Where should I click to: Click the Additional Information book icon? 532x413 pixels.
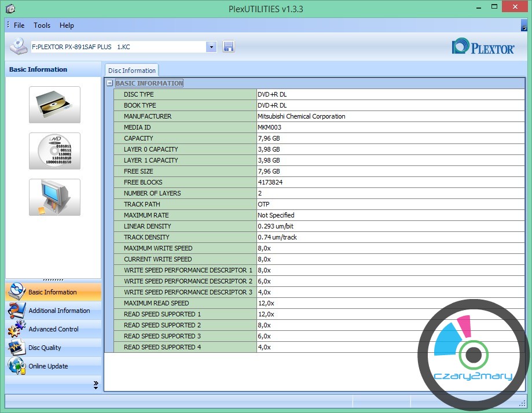pyautogui.click(x=16, y=311)
